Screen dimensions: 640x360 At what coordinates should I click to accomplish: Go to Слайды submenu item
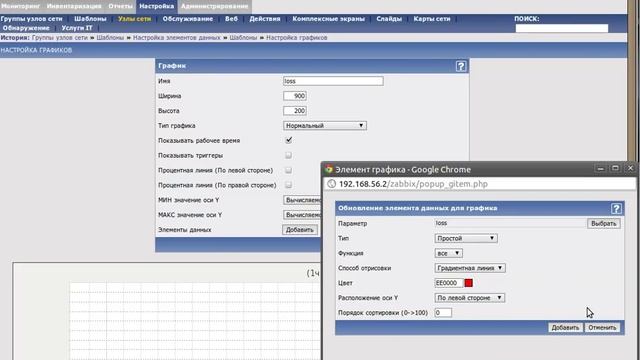[x=389, y=19]
